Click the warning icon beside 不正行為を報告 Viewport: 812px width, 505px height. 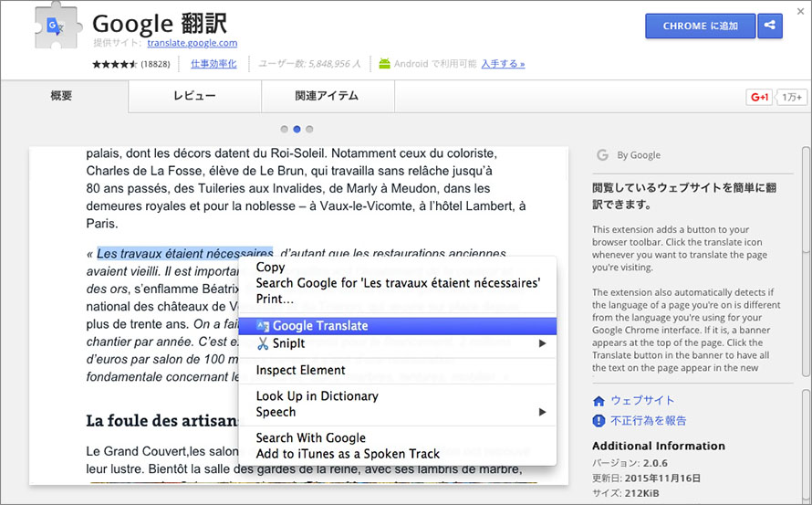point(599,420)
